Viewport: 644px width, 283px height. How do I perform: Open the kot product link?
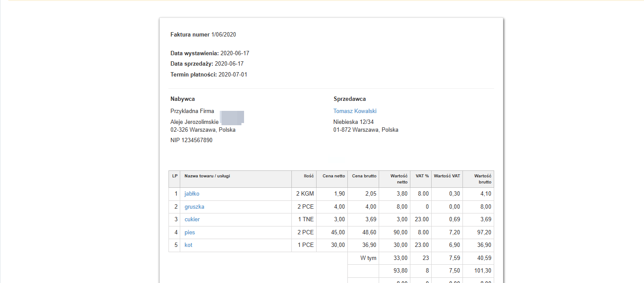(x=188, y=245)
